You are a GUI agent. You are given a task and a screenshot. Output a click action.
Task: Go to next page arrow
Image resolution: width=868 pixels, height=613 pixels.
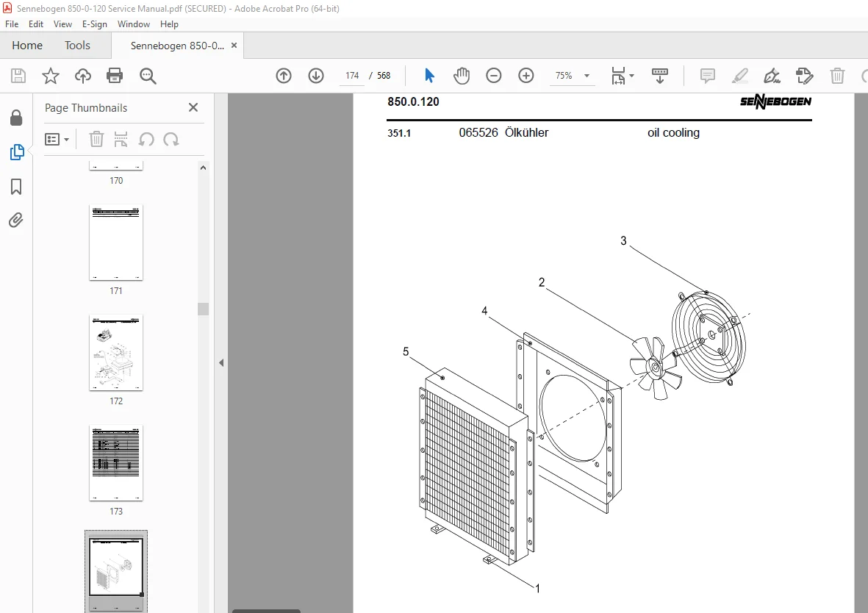316,76
